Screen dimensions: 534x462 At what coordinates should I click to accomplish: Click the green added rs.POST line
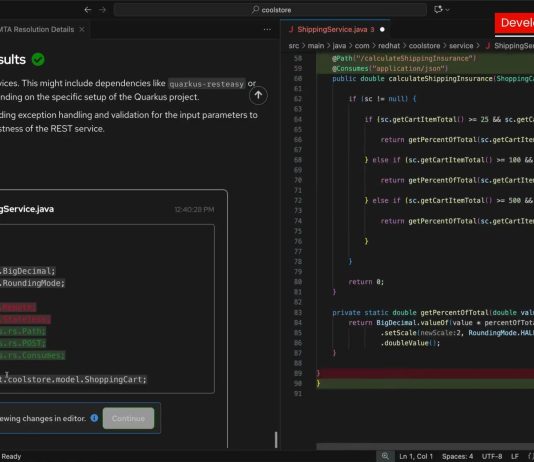point(23,343)
